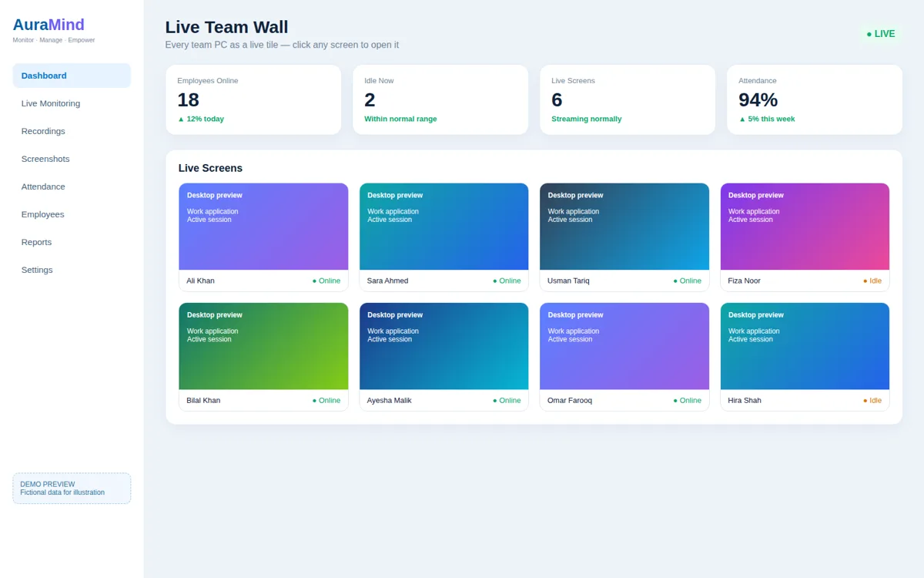
Task: Open Sara Ahmed's desktop preview
Action: (444, 227)
